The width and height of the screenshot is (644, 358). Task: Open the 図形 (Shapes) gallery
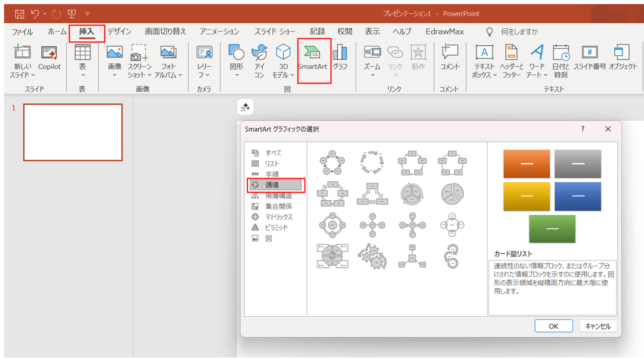click(237, 58)
